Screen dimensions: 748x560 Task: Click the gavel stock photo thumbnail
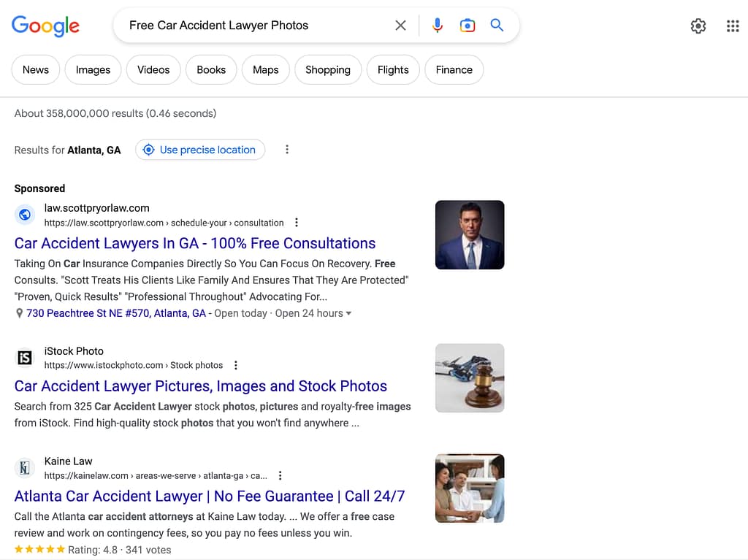(470, 377)
